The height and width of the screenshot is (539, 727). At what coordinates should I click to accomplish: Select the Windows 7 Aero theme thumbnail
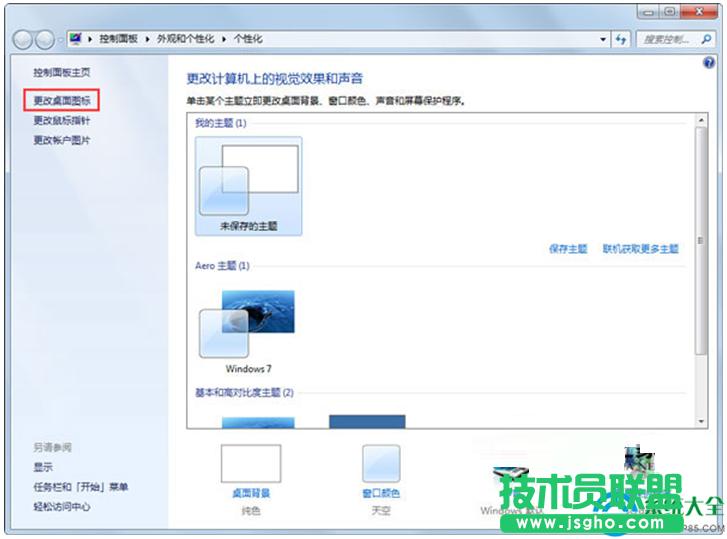[x=249, y=331]
